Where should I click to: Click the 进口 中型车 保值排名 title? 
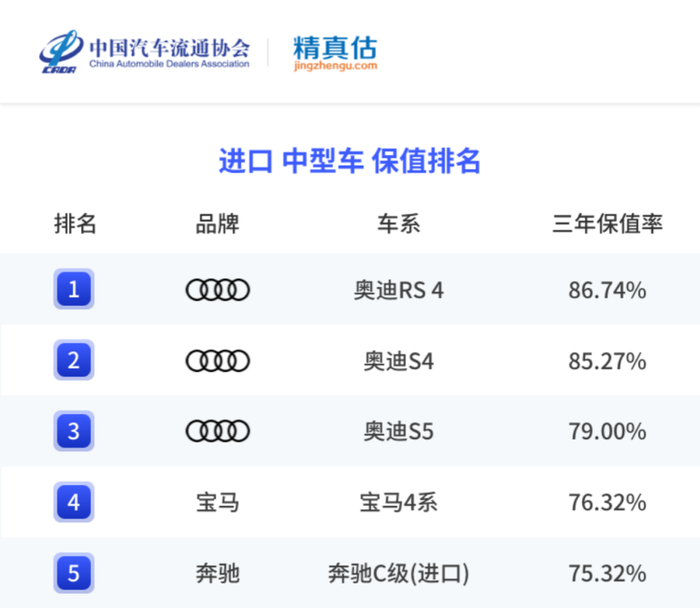pos(350,160)
